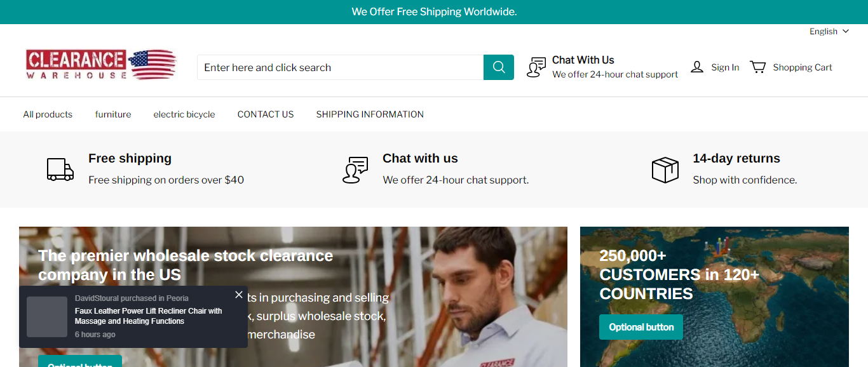Click the Chat with us banner icon
The image size is (868, 367).
click(x=355, y=170)
